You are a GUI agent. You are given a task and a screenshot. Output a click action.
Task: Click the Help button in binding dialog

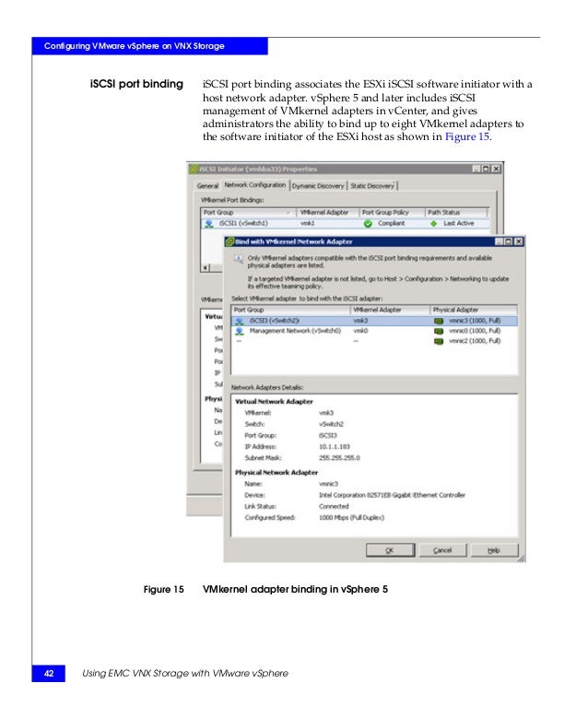click(x=494, y=550)
